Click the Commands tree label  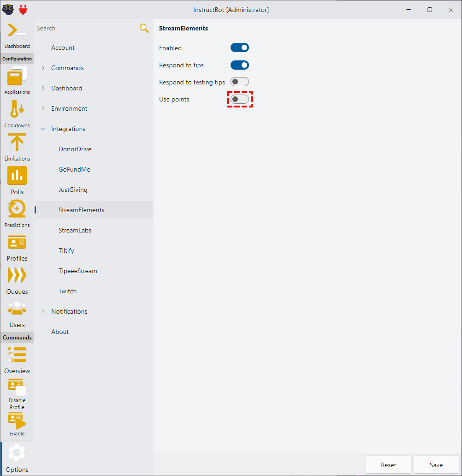coord(67,68)
